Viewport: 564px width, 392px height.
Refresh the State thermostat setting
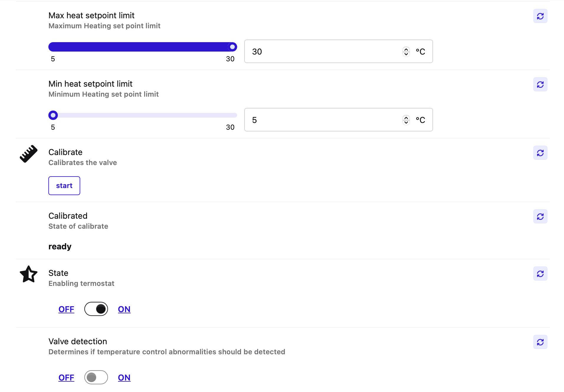pos(540,274)
